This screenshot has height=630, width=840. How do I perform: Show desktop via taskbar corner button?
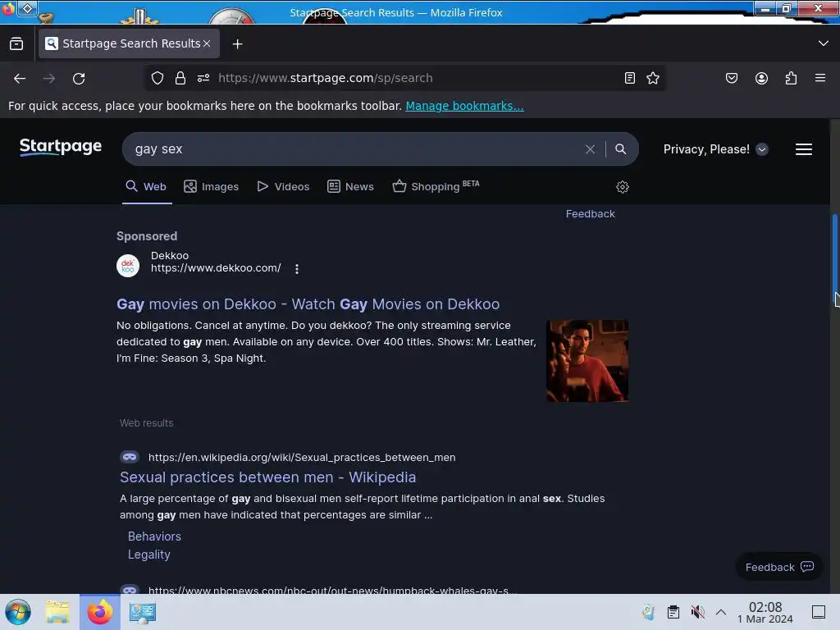coord(818,612)
